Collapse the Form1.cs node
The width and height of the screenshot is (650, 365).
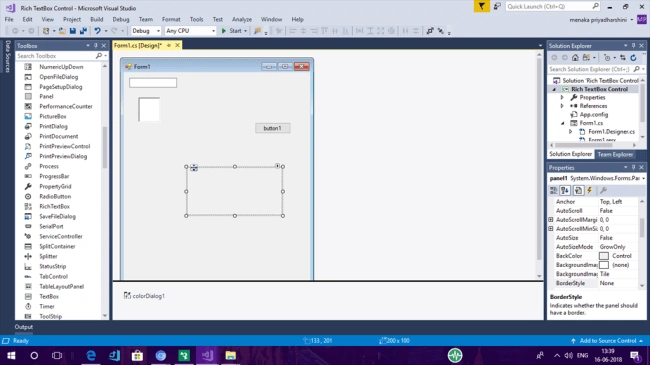tap(563, 123)
